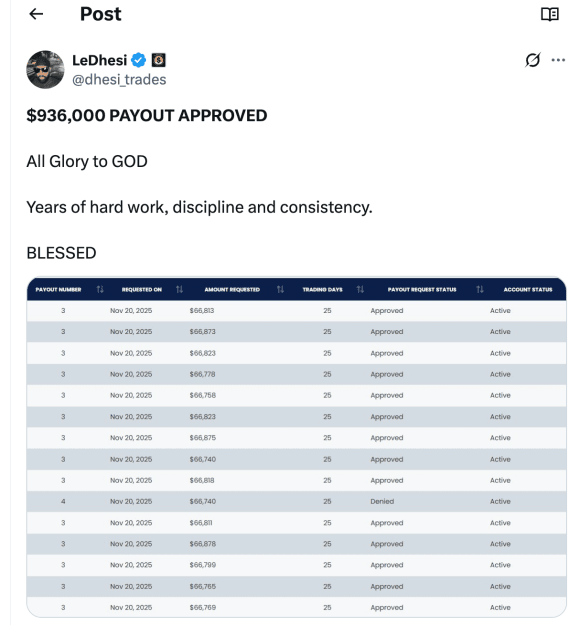
Task: Open LeDhesi's profile picture
Action: pyautogui.click(x=45, y=69)
